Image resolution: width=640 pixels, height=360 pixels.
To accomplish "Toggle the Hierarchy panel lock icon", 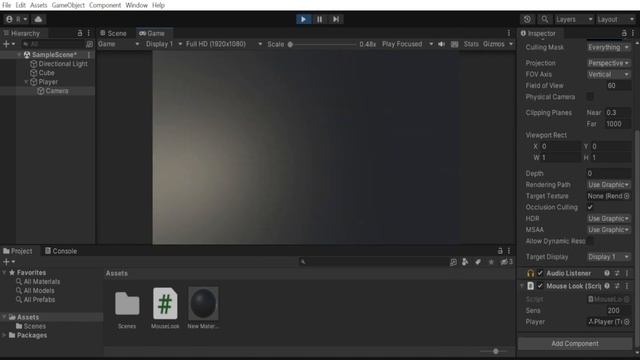I will [80, 33].
